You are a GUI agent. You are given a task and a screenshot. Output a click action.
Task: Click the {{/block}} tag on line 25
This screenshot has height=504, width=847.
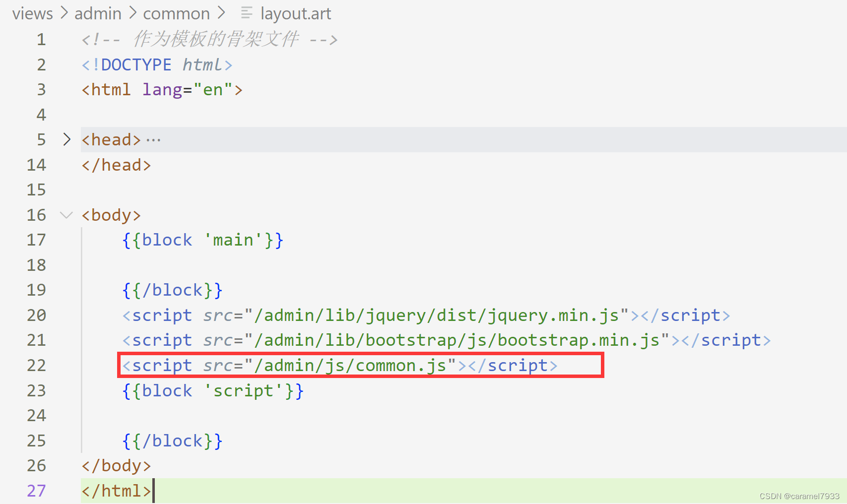tap(172, 441)
